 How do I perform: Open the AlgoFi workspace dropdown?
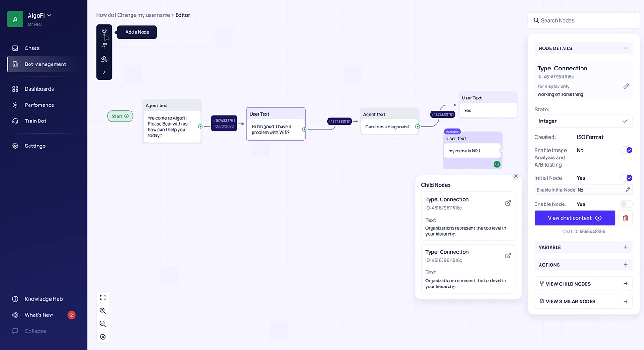40,15
